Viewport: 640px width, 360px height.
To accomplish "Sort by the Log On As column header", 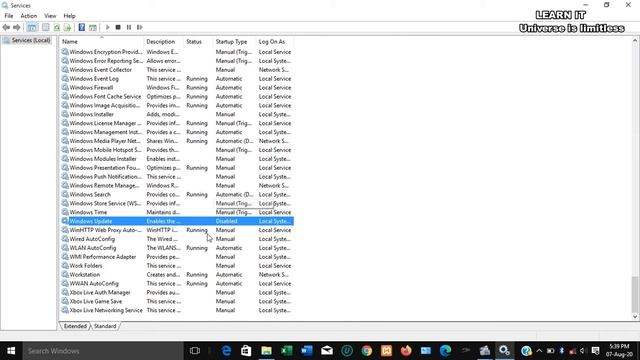I will [275, 42].
